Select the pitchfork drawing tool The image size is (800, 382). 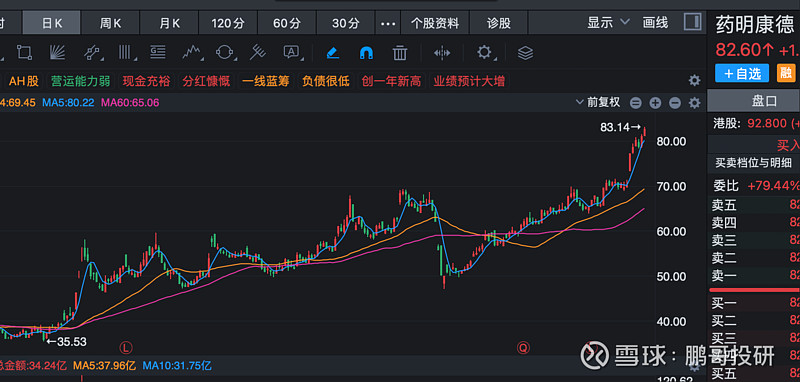[258, 52]
